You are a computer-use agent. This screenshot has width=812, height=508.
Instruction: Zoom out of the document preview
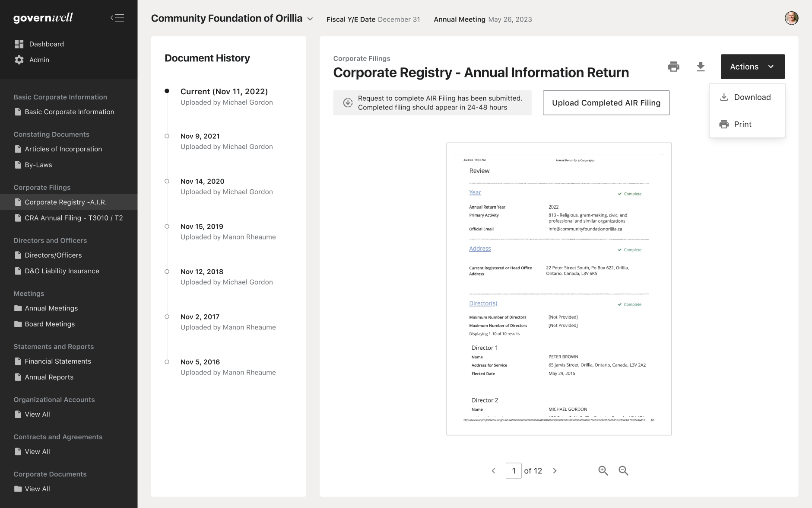623,470
